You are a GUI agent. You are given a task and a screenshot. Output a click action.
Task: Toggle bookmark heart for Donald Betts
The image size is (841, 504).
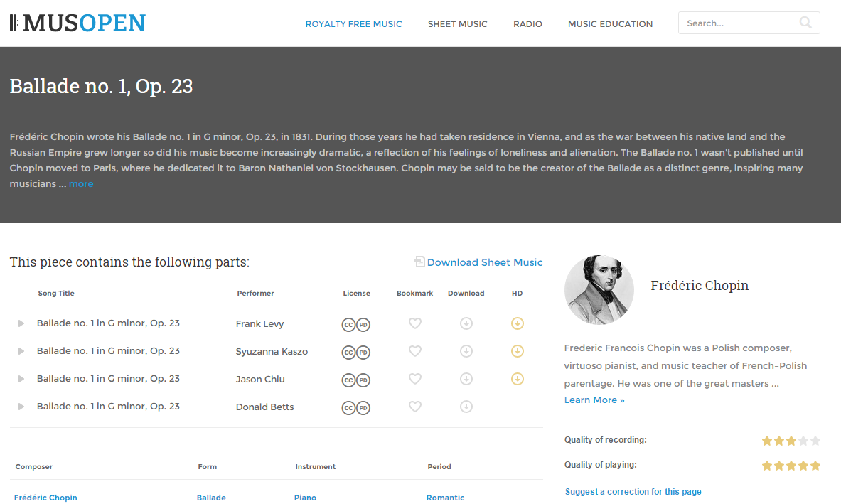415,407
